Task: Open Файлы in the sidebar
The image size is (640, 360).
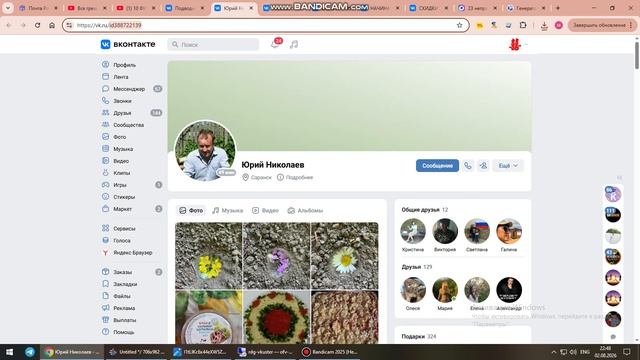Action: pyautogui.click(x=122, y=296)
